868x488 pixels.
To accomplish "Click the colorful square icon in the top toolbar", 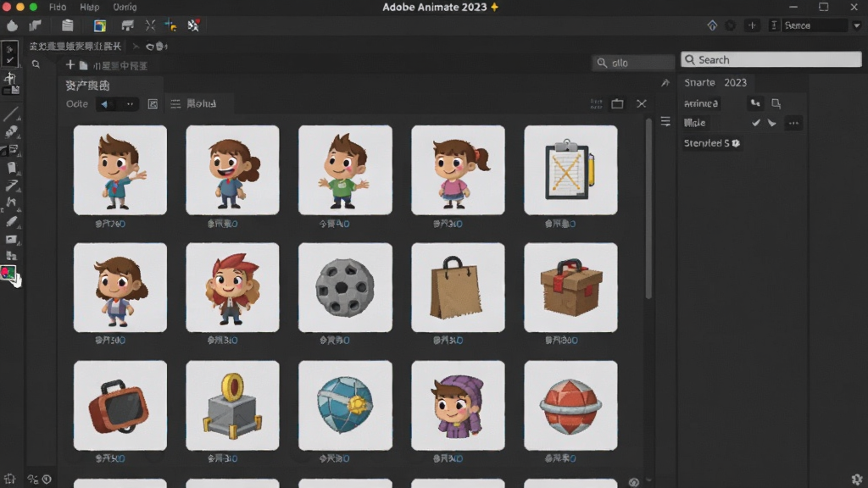I will pos(100,25).
